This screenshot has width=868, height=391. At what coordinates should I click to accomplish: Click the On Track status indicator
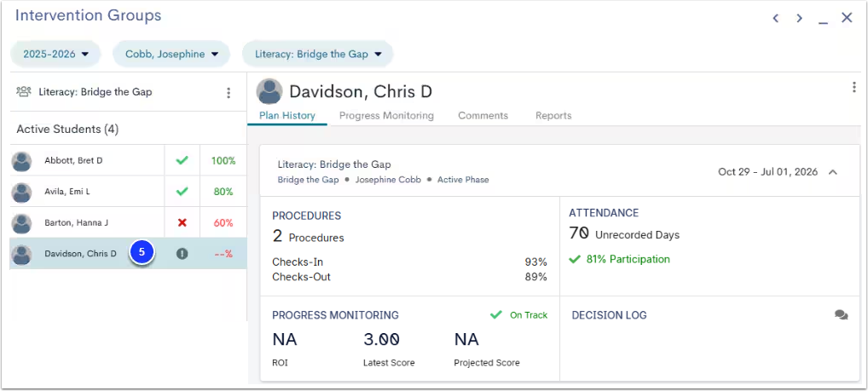click(x=518, y=315)
